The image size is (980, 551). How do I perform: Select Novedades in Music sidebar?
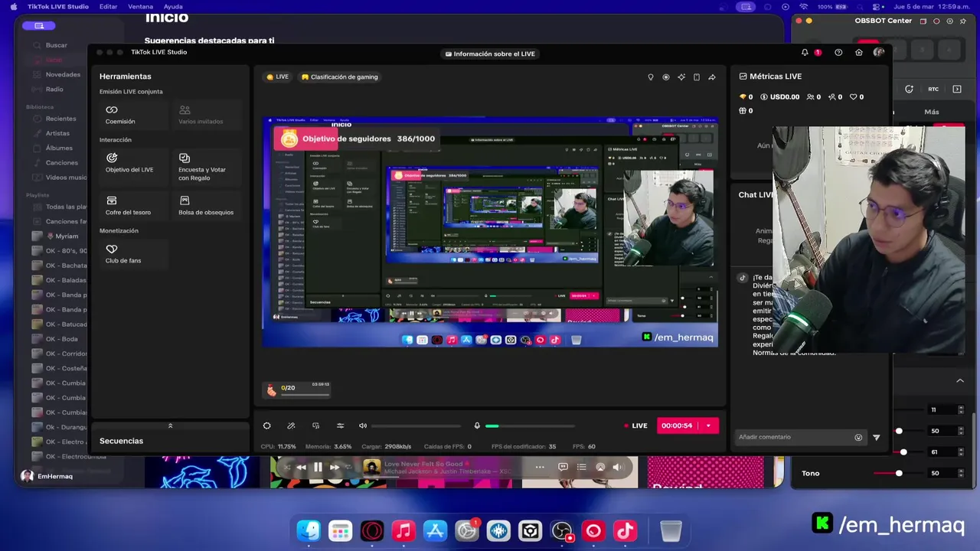click(x=63, y=74)
